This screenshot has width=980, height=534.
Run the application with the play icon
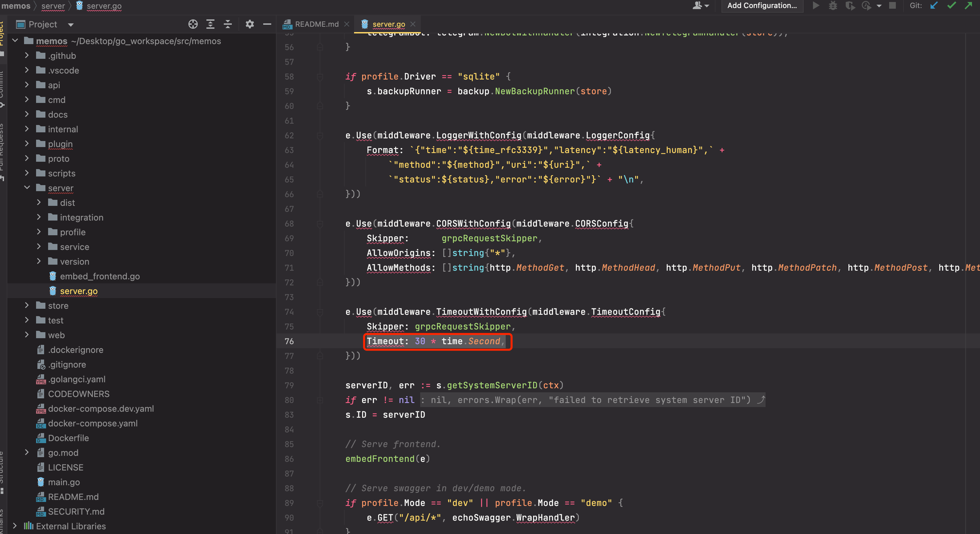(x=816, y=6)
